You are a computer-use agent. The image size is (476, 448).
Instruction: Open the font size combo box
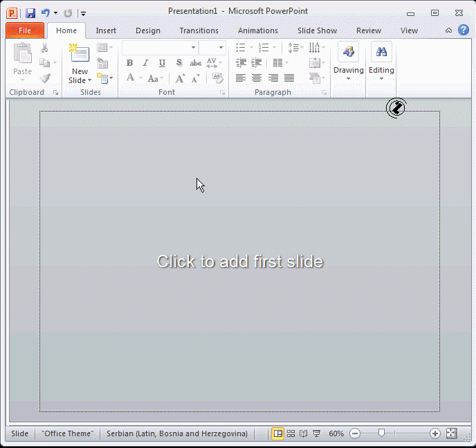tap(212, 48)
